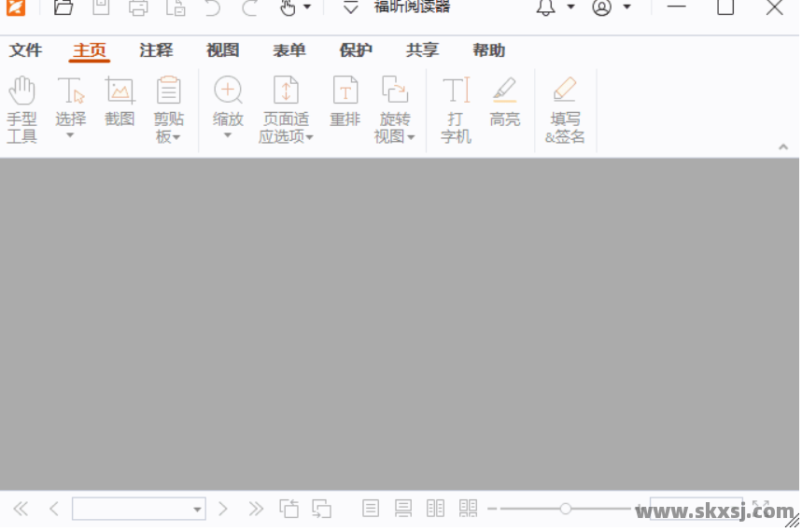This screenshot has width=802, height=532.
Task: Open the 文件 (File) menu
Action: click(x=26, y=50)
